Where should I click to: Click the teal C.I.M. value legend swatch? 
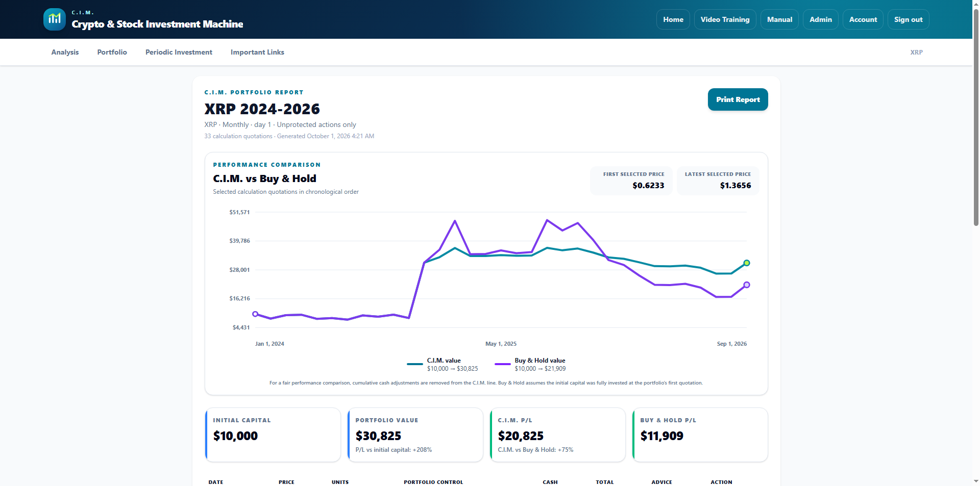click(x=414, y=364)
